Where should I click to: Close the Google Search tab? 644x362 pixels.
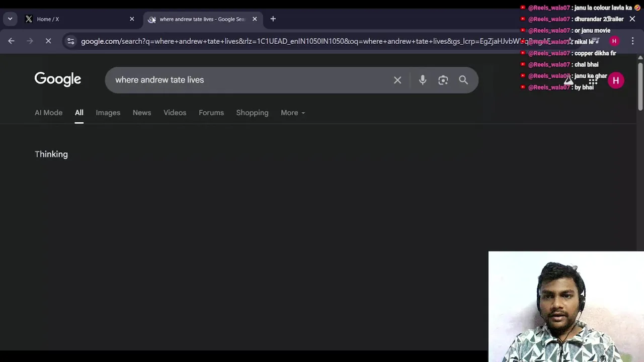(x=255, y=19)
